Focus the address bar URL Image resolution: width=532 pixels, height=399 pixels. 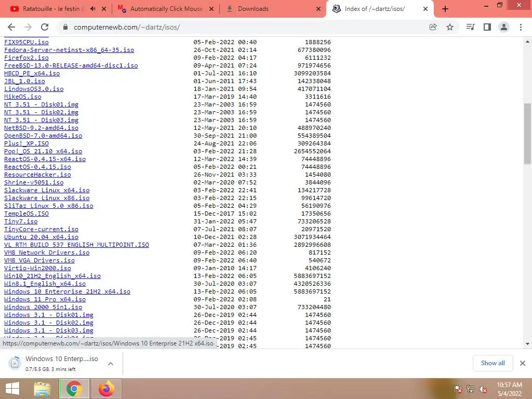(x=127, y=27)
